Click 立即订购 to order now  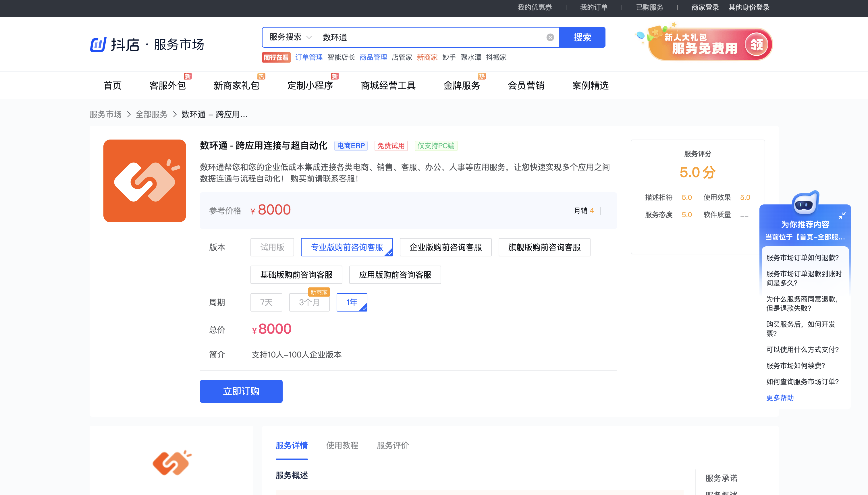[241, 391]
